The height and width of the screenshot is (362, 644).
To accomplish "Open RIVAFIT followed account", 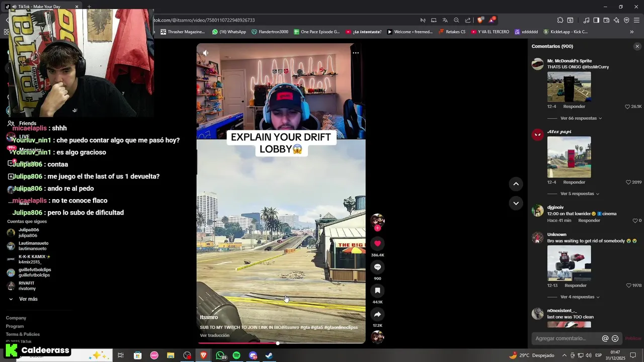I will pyautogui.click(x=27, y=286).
